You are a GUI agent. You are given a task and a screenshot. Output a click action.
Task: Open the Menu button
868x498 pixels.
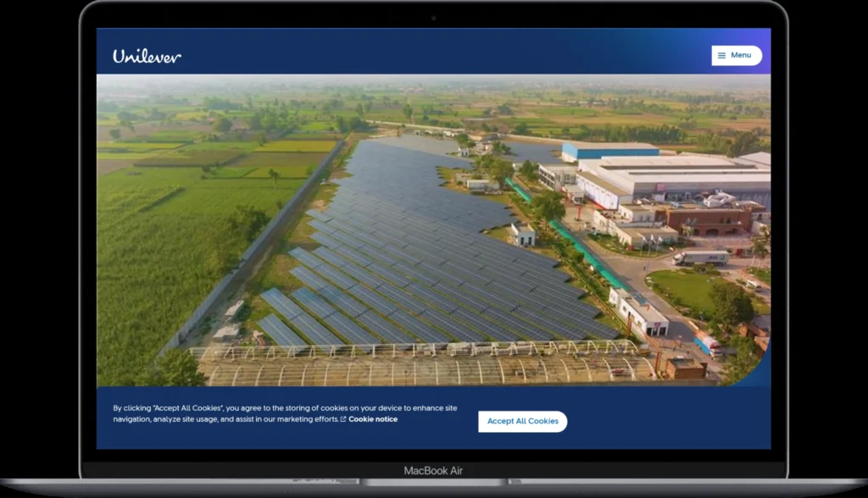pos(737,55)
